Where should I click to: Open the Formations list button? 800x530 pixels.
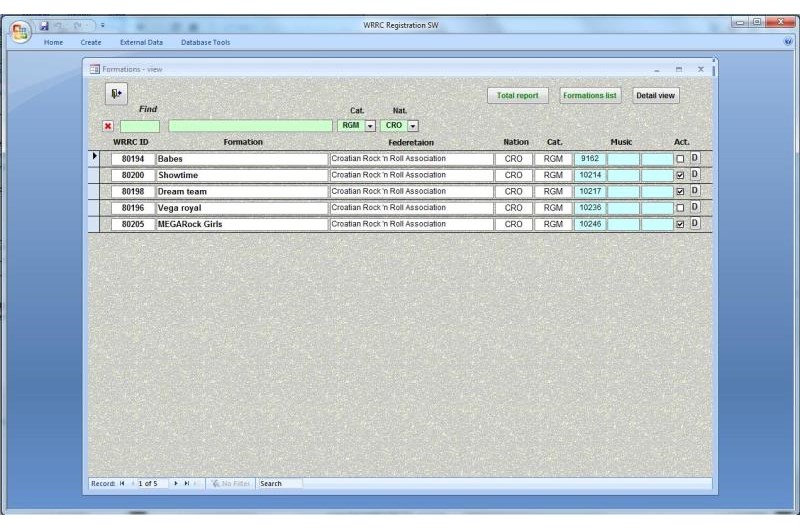pos(590,96)
